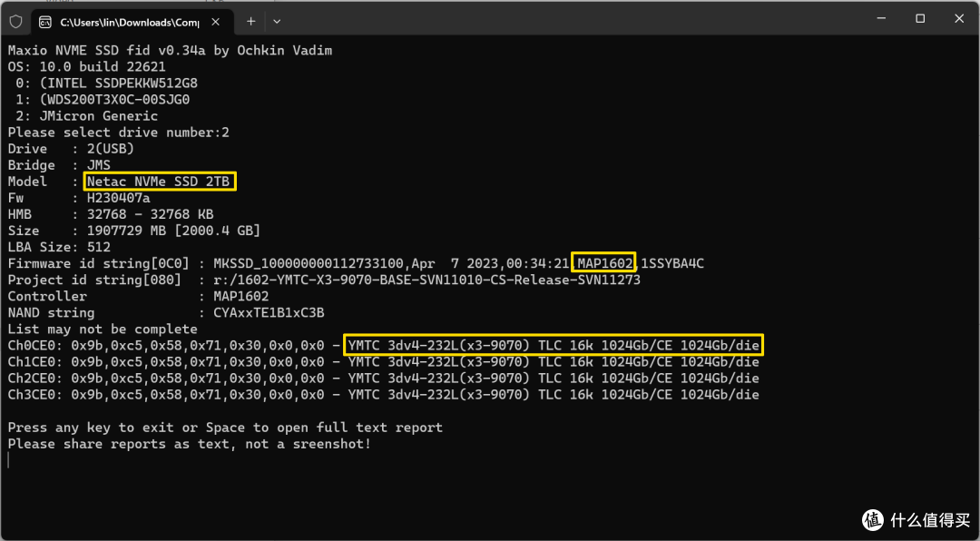Minimize the terminal window
Viewport: 980px width, 541px height.
tap(881, 19)
